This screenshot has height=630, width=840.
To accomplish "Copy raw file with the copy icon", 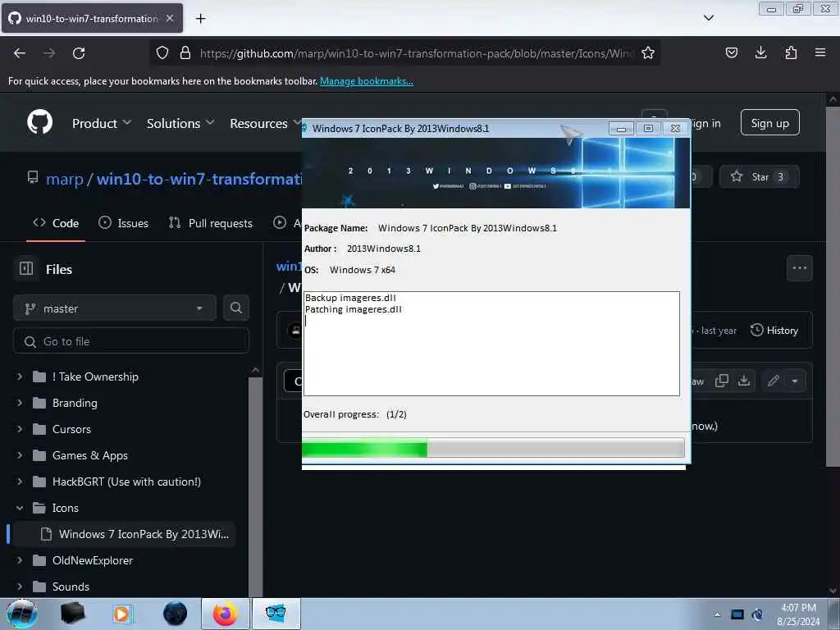I will tap(722, 381).
